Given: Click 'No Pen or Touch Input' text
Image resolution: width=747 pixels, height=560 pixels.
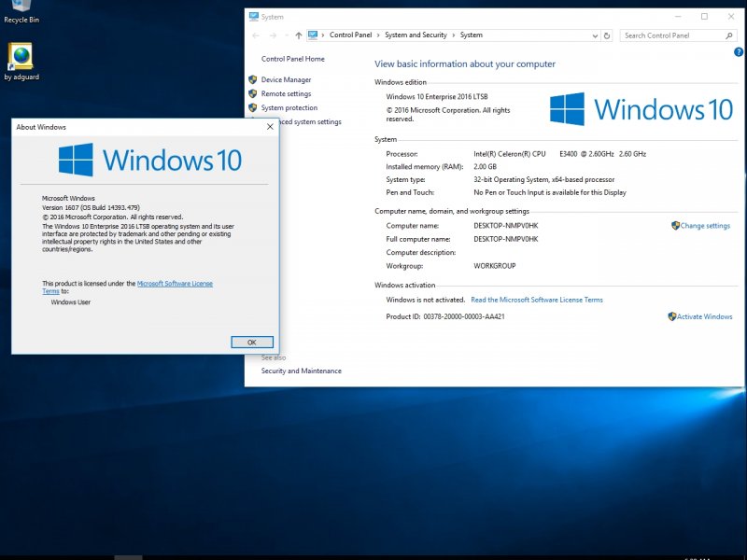Looking at the screenshot, I should (x=550, y=192).
